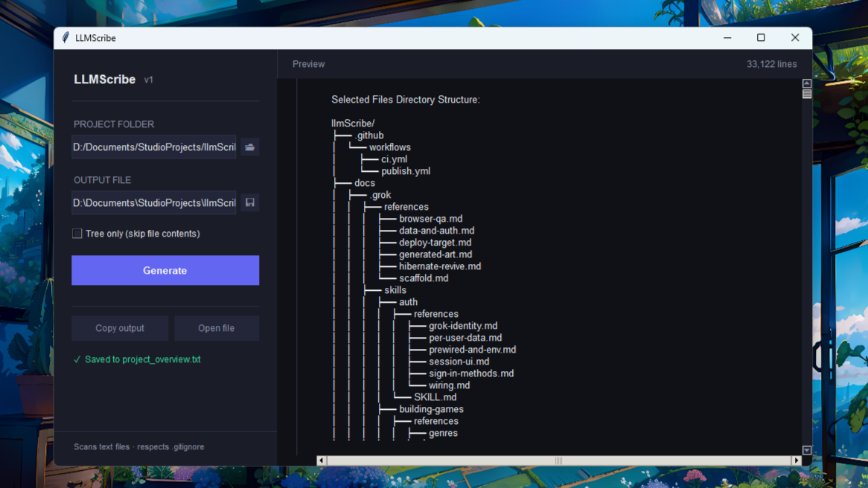Click the 'session-ui.md' entry

coord(459,362)
